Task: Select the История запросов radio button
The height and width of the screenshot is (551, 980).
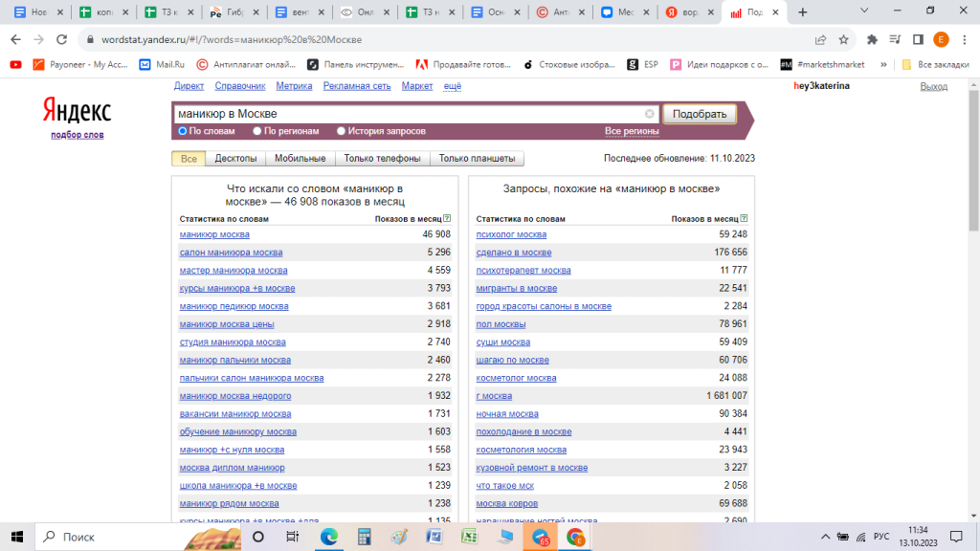Action: click(341, 131)
